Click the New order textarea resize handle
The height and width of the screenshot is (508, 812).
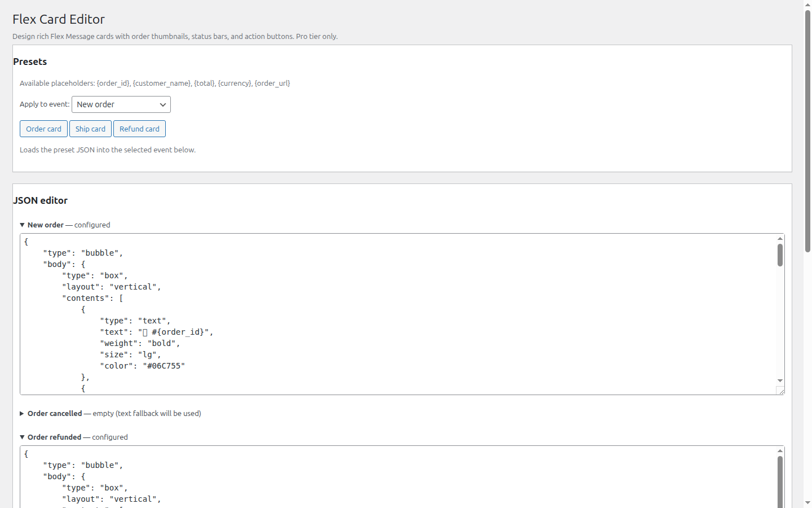coord(780,391)
